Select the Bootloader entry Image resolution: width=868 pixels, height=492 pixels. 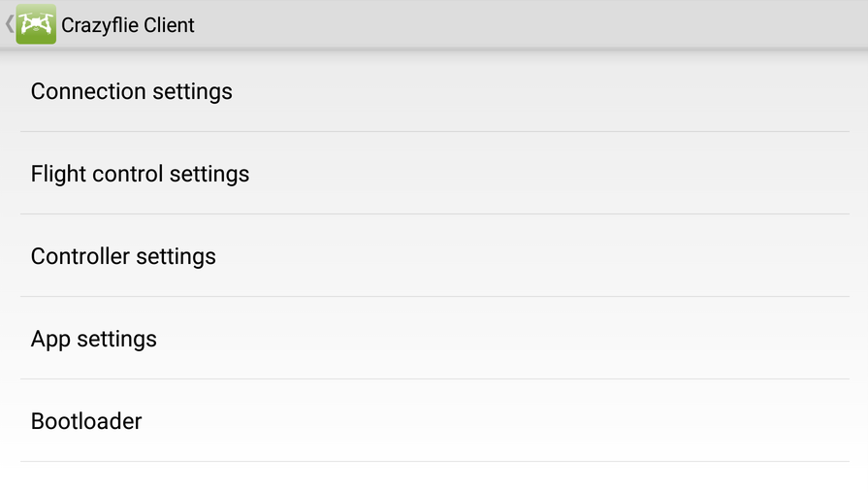pyautogui.click(x=86, y=421)
